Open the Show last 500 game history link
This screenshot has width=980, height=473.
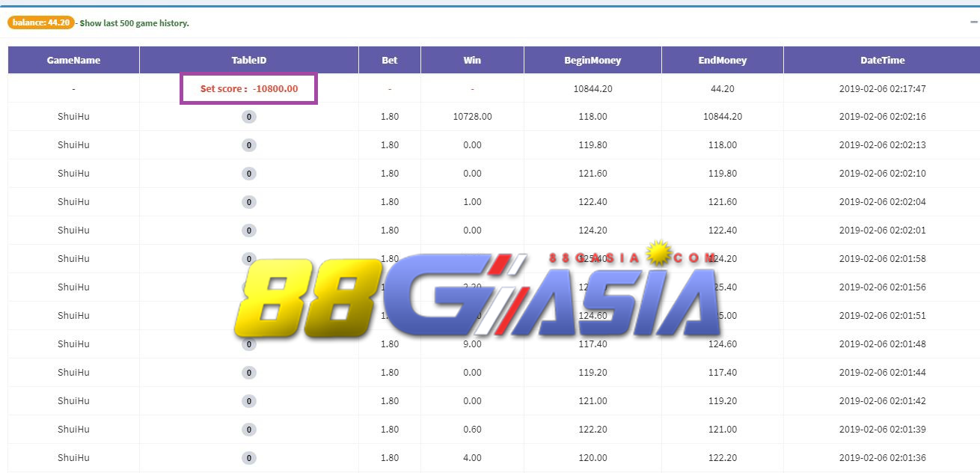pyautogui.click(x=135, y=23)
